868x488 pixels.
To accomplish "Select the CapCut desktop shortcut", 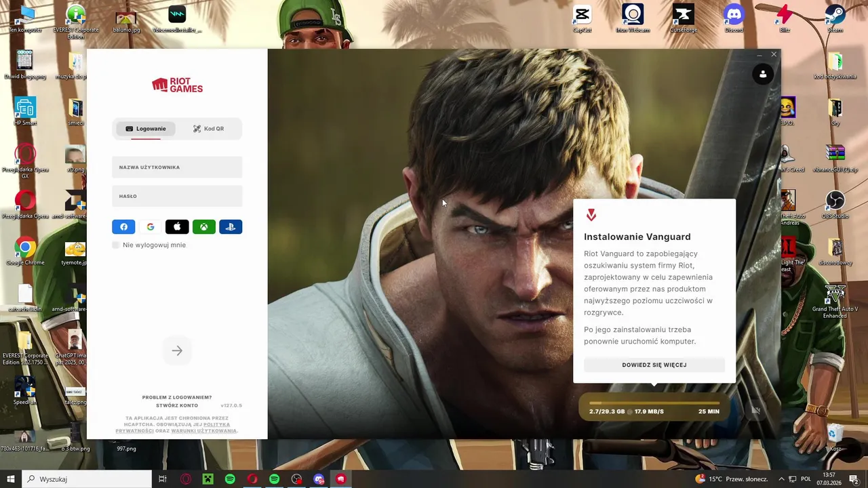I will coord(582,19).
